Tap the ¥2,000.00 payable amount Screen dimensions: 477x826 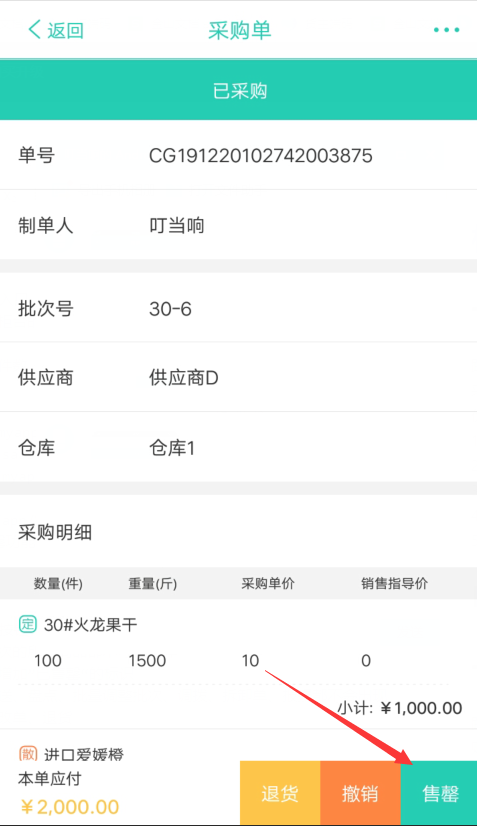click(x=70, y=807)
